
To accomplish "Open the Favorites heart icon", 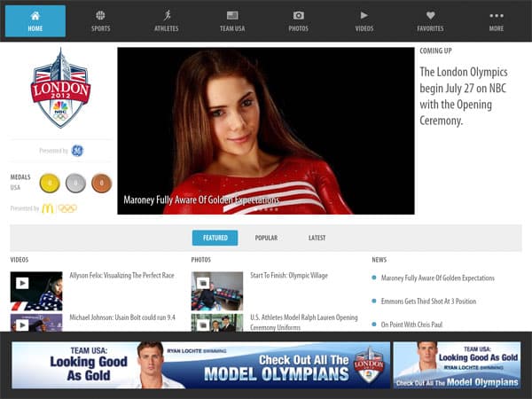I will click(431, 15).
